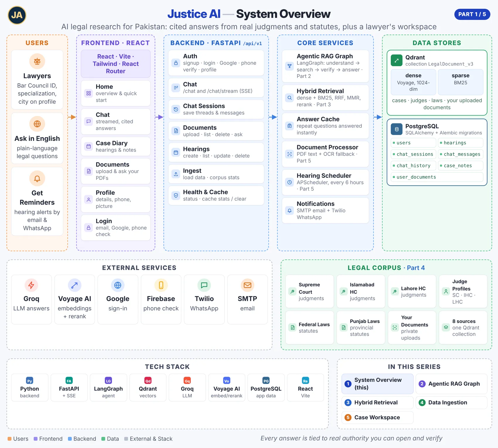Click the Firebase phone icon
The height and width of the screenshot is (448, 498).
(x=161, y=285)
